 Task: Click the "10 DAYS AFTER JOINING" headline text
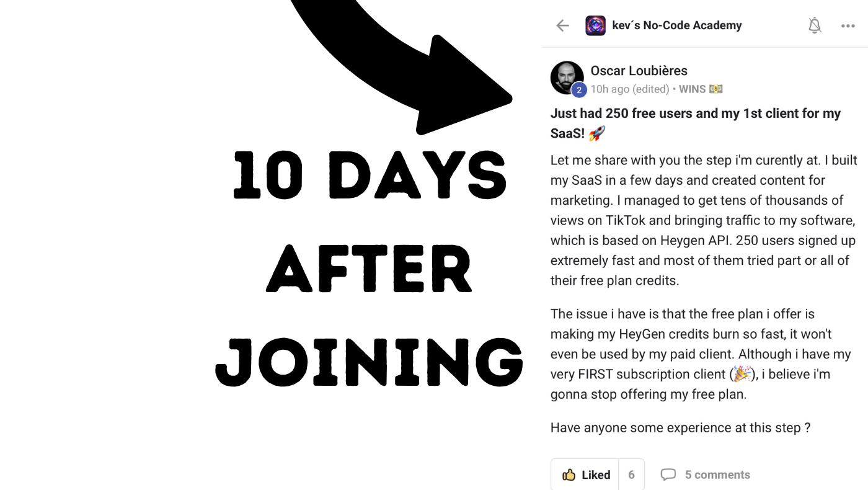tap(370, 270)
